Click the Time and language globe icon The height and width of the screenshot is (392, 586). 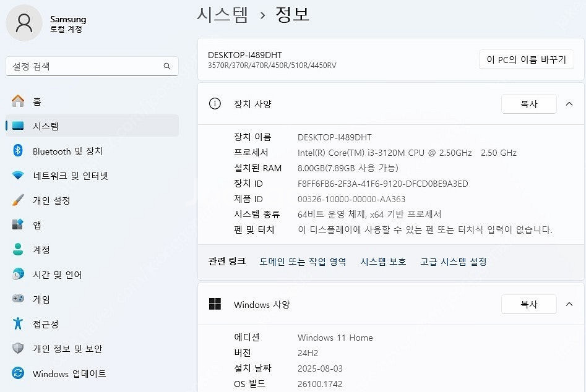tap(17, 274)
